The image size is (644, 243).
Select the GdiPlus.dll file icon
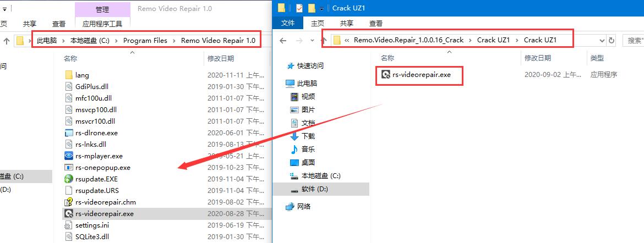pyautogui.click(x=69, y=87)
